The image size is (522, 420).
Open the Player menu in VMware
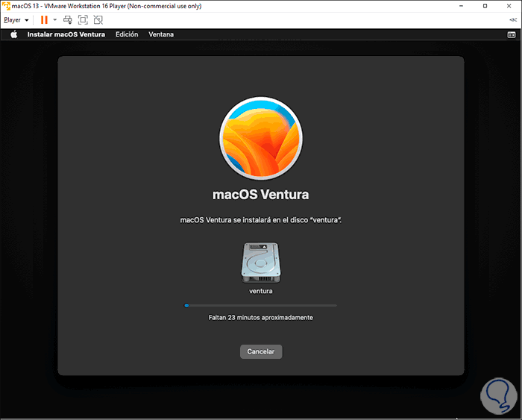pos(16,20)
